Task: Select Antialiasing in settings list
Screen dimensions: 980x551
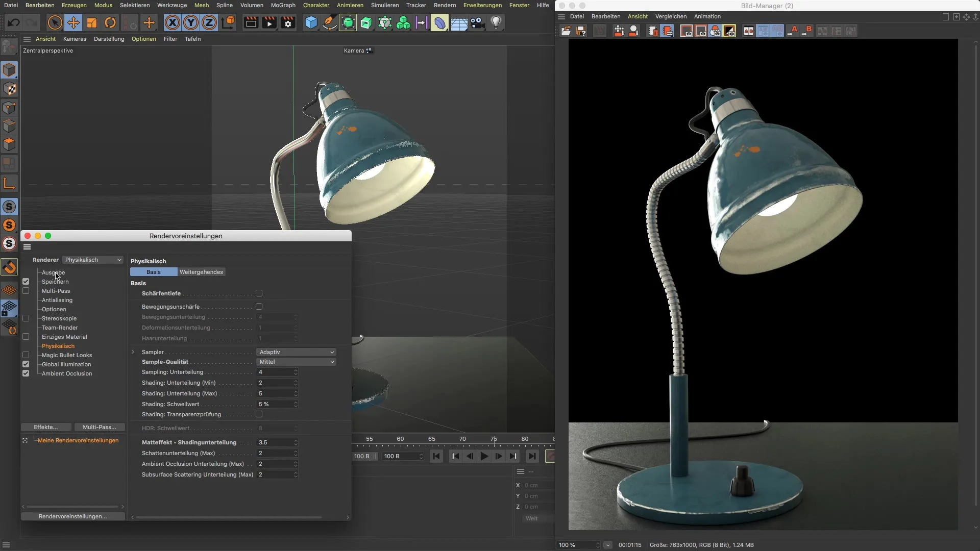Action: click(x=57, y=300)
